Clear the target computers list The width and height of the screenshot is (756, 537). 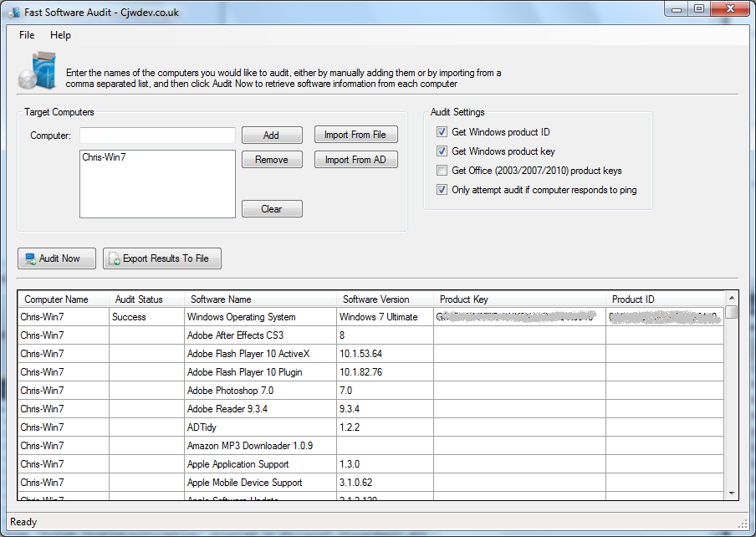272,209
